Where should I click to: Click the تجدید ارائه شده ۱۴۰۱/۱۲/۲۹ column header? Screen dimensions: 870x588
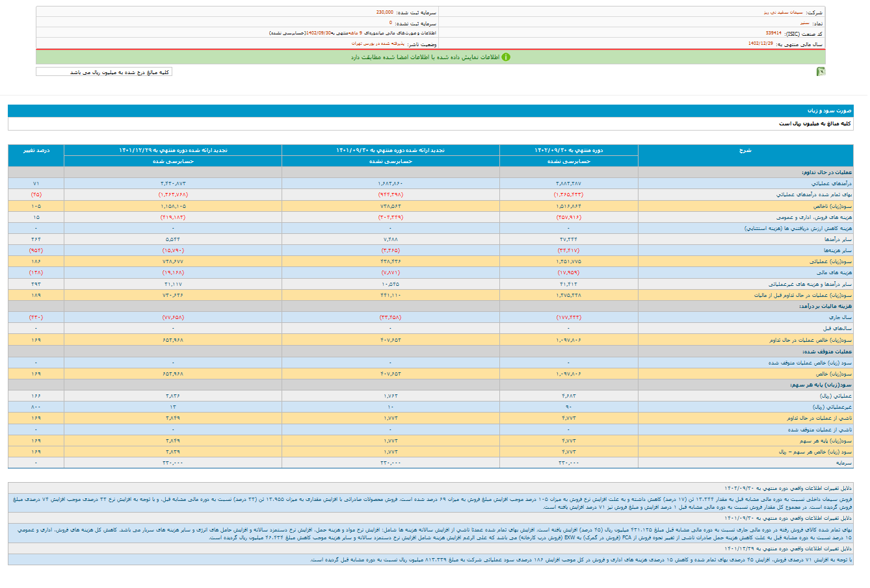(173, 150)
